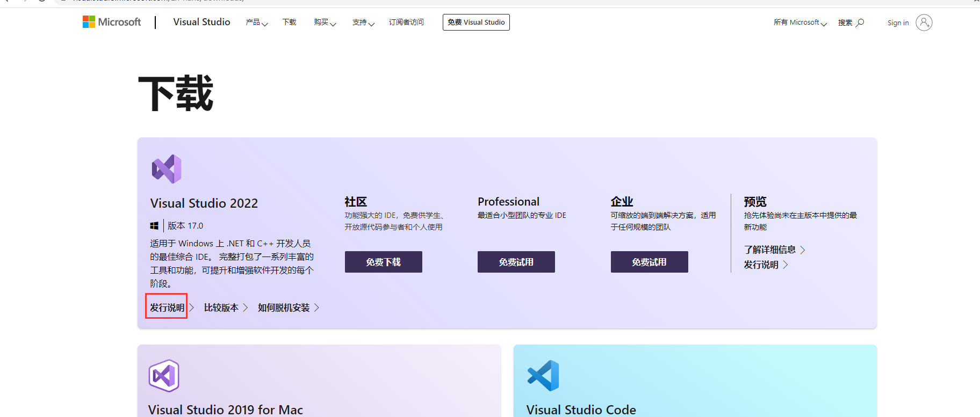Open 了解详细信息 under 预览
The height and width of the screenshot is (417, 980).
click(x=774, y=250)
